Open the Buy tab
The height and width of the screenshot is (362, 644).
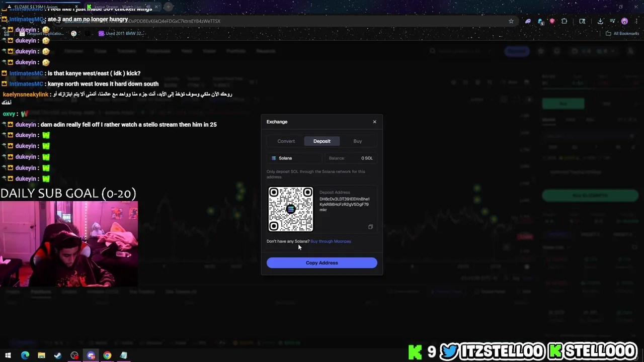(x=358, y=141)
